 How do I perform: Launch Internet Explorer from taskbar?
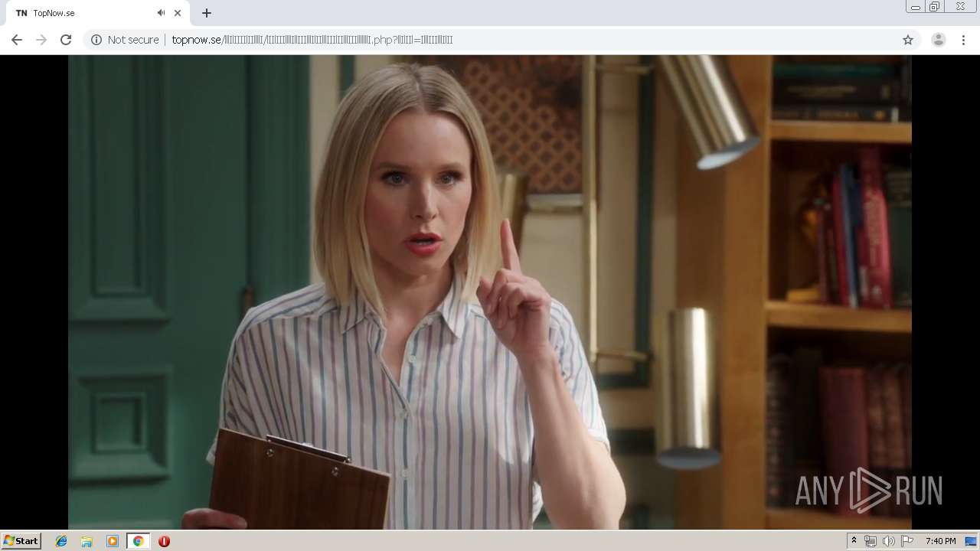tap(61, 541)
